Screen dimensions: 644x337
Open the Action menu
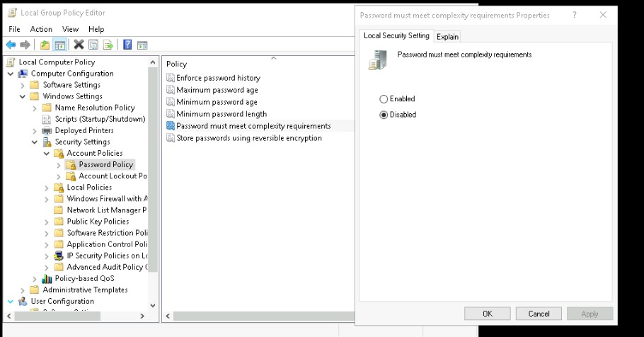coord(41,29)
